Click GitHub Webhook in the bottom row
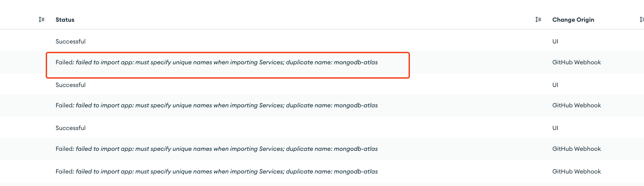Viewport: 644px width, 186px height. [x=577, y=172]
